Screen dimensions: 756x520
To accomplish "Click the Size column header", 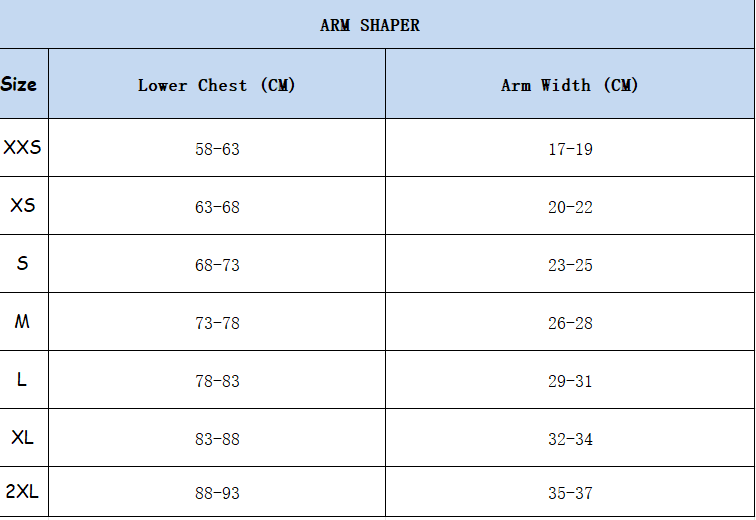I will click(24, 83).
